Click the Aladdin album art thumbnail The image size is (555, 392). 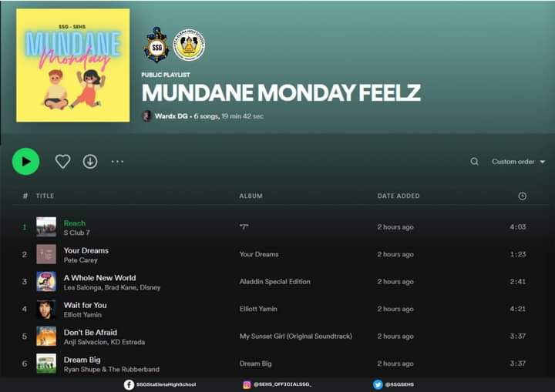click(x=46, y=281)
